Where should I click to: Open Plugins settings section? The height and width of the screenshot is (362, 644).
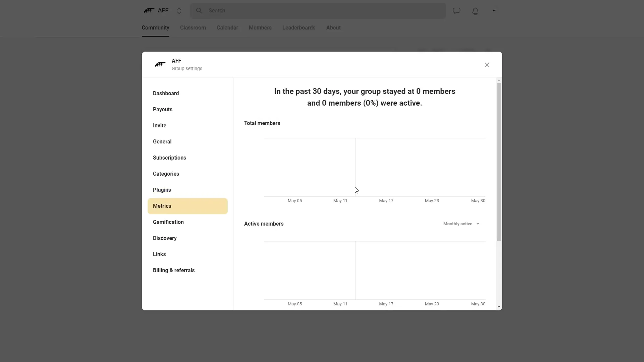(187, 190)
